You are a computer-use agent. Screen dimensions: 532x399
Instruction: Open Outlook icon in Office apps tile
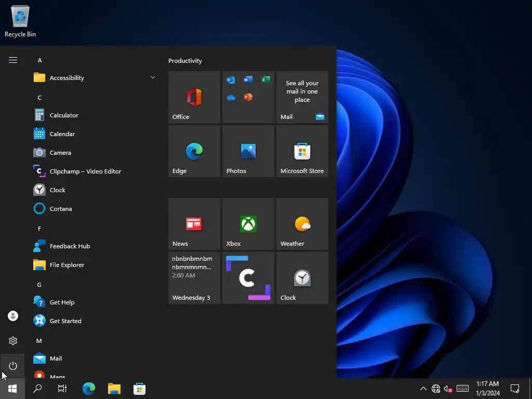[x=231, y=80]
